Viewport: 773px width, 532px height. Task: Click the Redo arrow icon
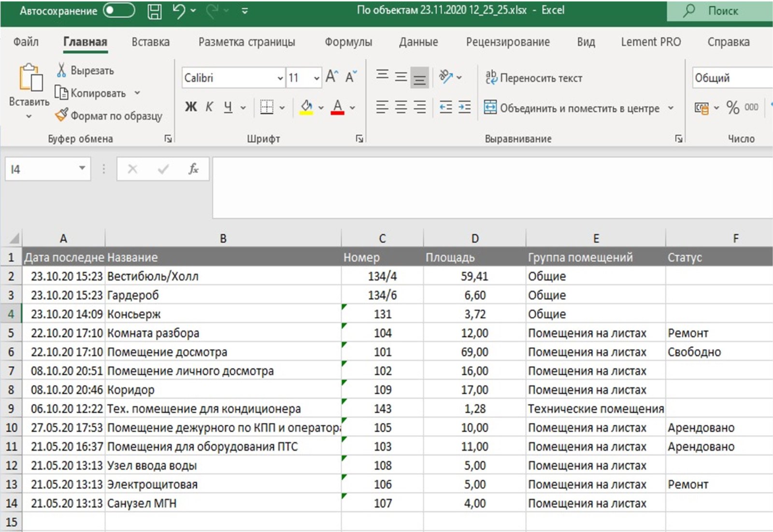(x=212, y=11)
